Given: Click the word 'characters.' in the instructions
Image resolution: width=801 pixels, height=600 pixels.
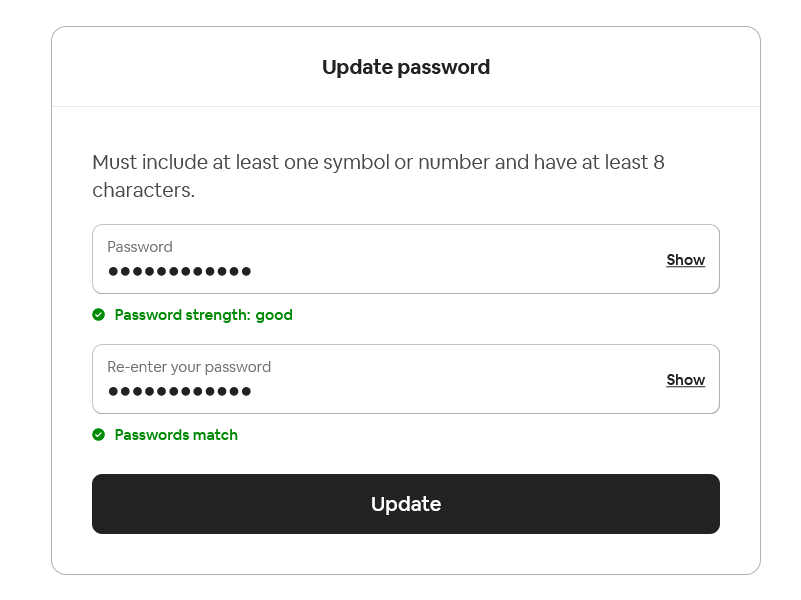Looking at the screenshot, I should point(144,190).
